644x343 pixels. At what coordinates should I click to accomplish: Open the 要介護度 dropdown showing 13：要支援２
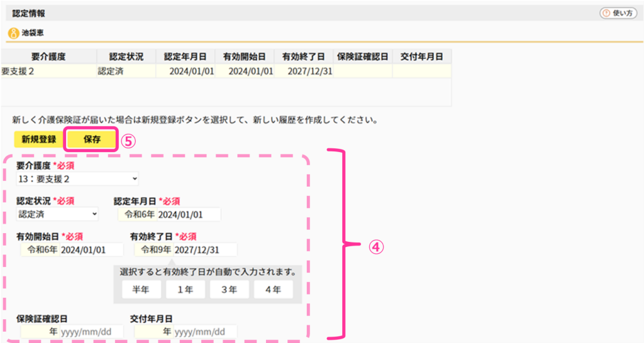77,179
